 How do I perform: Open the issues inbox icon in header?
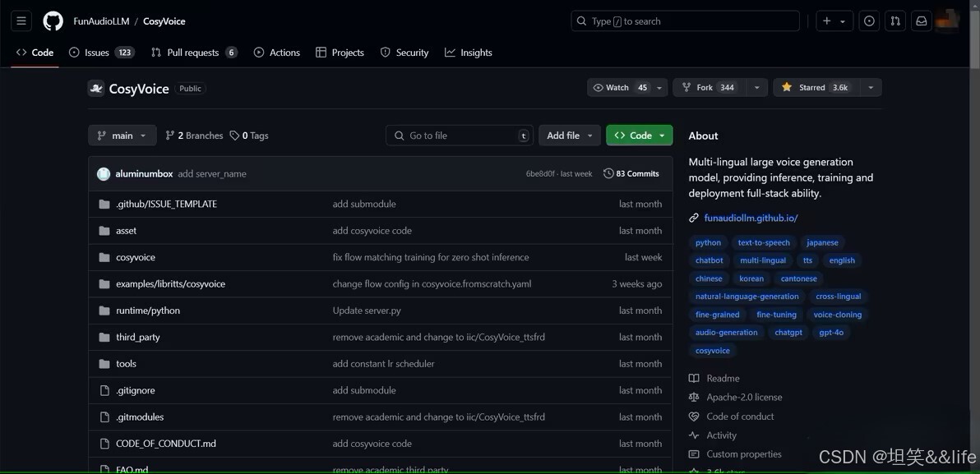(x=869, y=21)
